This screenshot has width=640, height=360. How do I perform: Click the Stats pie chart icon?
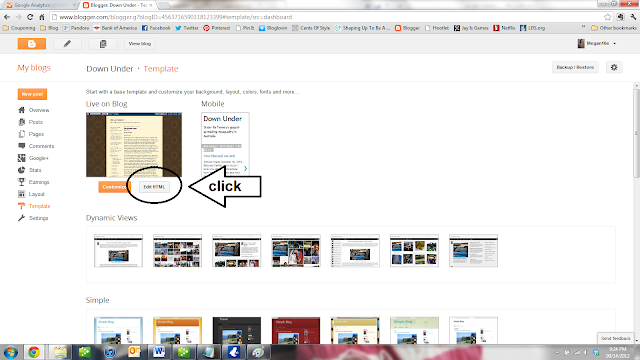(22, 170)
